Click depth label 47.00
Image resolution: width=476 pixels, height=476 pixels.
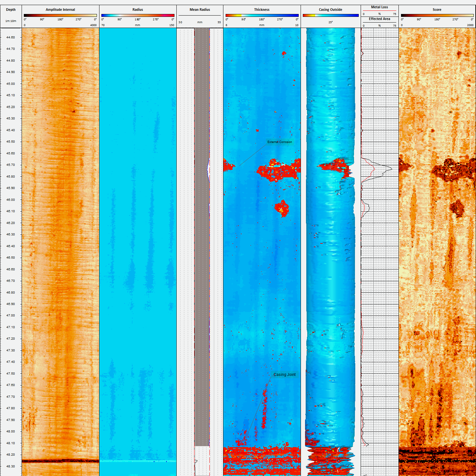click(x=10, y=316)
